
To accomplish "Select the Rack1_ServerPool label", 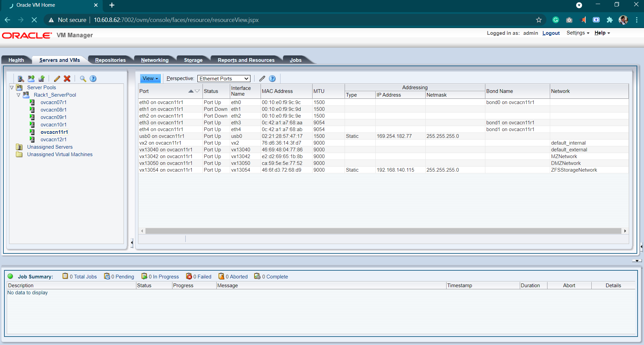I will tap(55, 95).
